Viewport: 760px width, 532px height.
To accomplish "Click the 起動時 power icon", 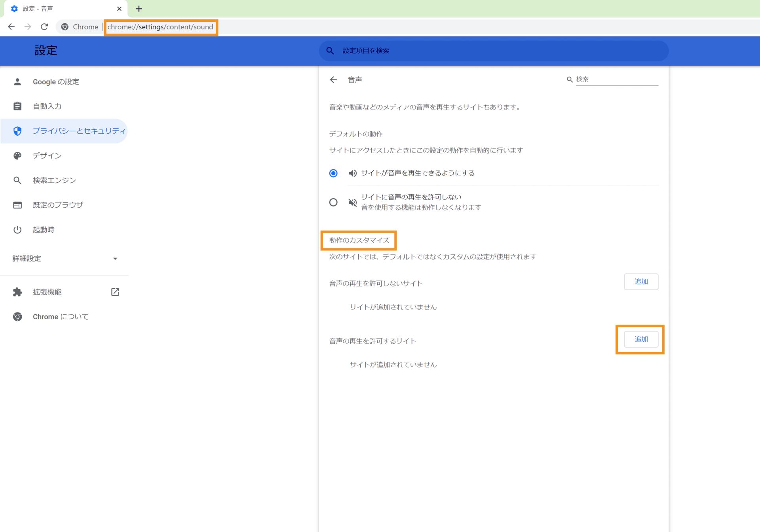I will [x=17, y=229].
